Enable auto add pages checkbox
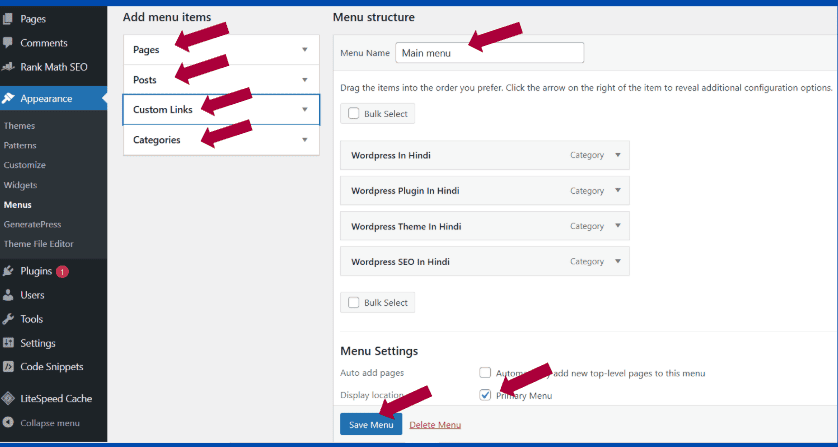This screenshot has height=447, width=838. click(x=485, y=373)
